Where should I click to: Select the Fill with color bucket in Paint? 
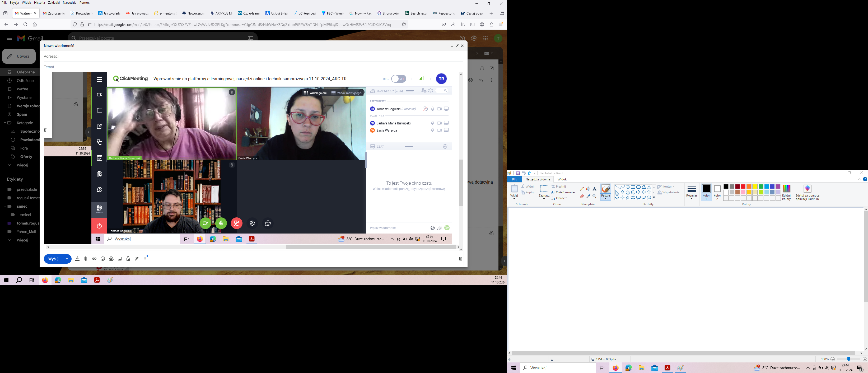pyautogui.click(x=588, y=189)
